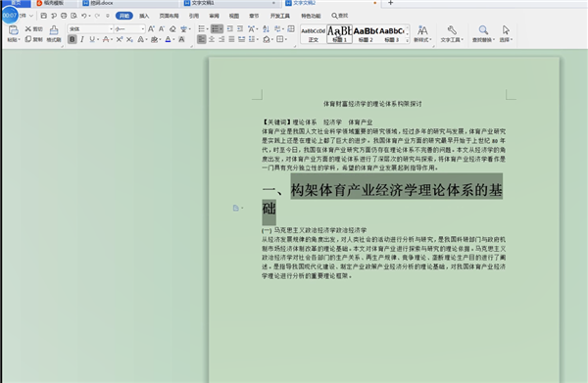Toggle Bold formatting

click(x=73, y=39)
